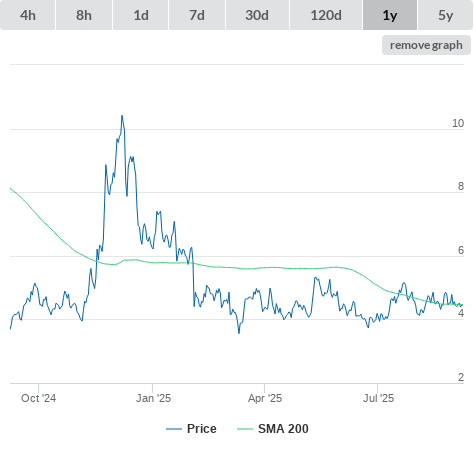Click the remove graph button
The height and width of the screenshot is (455, 474).
pos(426,45)
